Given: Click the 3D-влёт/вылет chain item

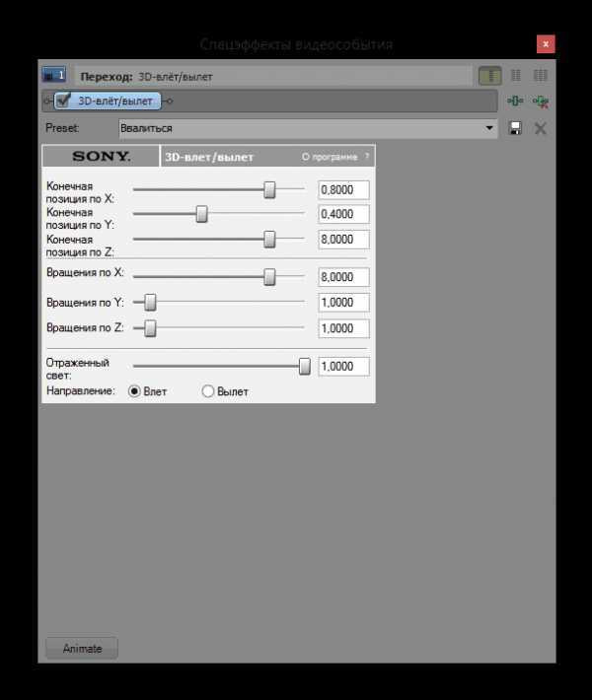Looking at the screenshot, I should click(108, 101).
